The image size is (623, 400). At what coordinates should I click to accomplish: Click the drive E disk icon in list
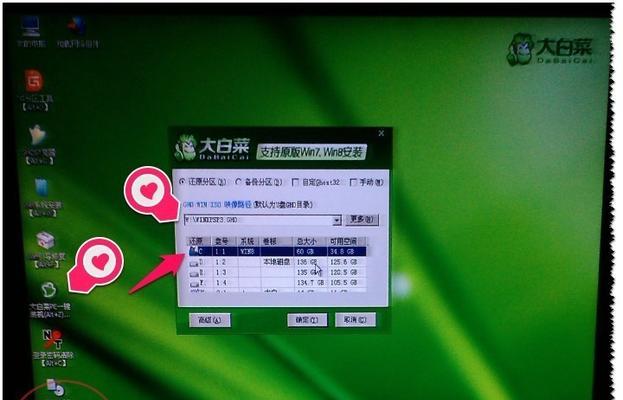click(194, 273)
